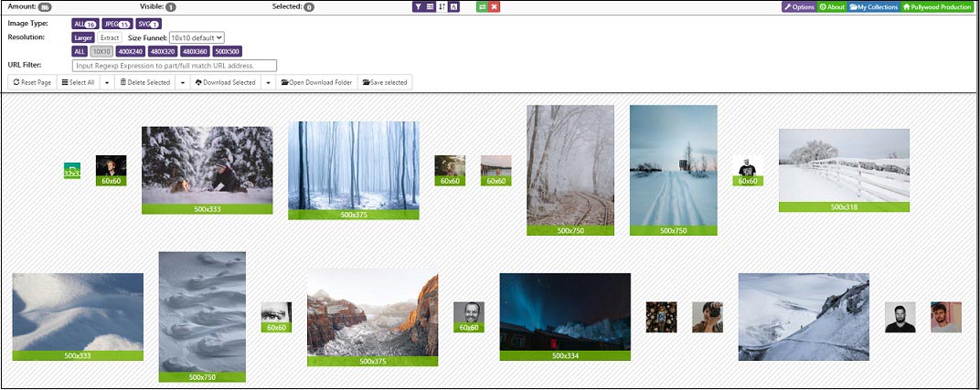
Task: Open the Size Funnel dropdown
Action: [197, 37]
